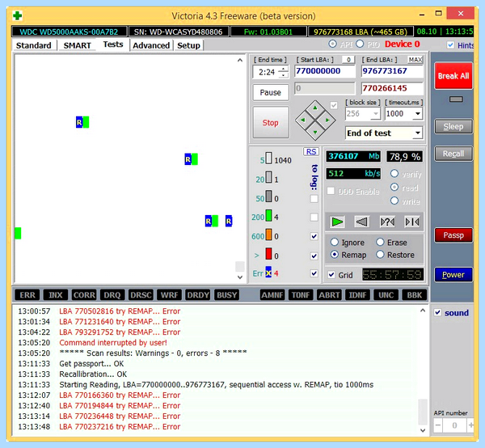Switch to the SMART tab
This screenshot has height=448, width=485.
click(x=78, y=45)
